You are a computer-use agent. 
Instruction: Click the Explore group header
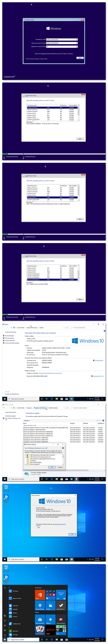point(37,612)
